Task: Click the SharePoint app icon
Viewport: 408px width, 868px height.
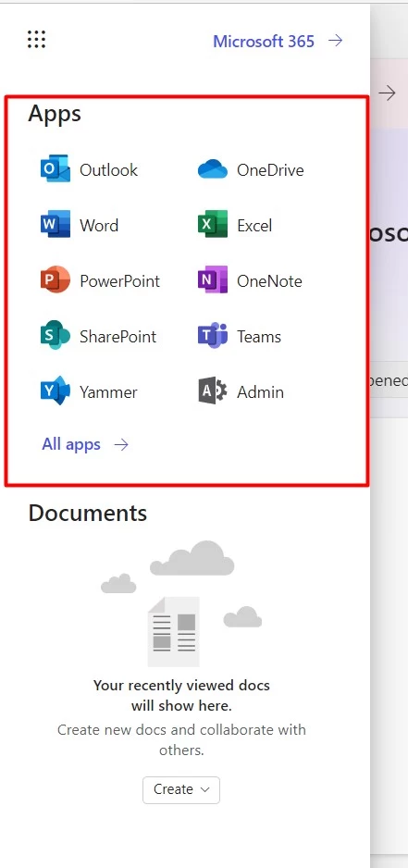Action: coord(56,336)
